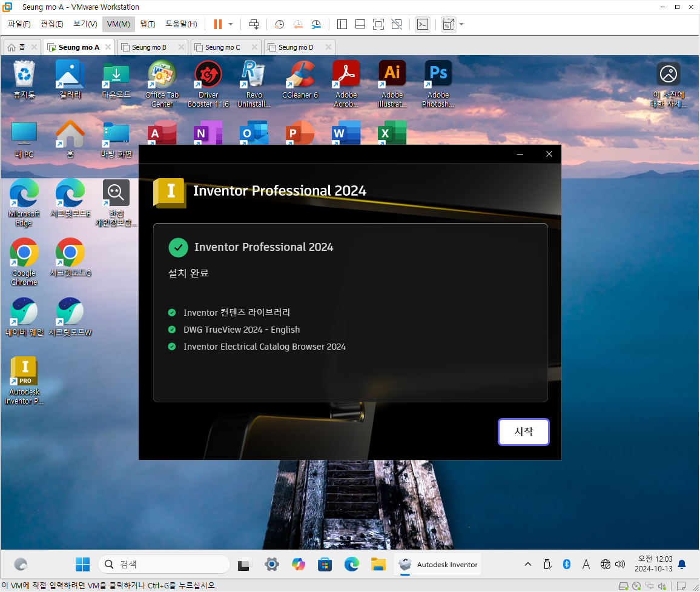Click Send Ctrl+Alt+Del VMware toolbar icon
Image resolution: width=700 pixels, height=592 pixels.
[254, 24]
